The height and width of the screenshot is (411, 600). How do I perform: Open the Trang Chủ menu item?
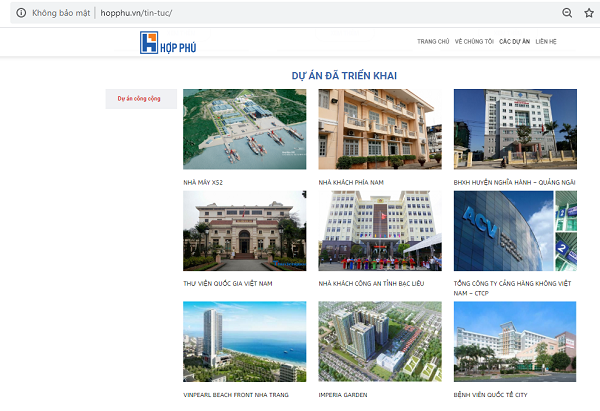(x=433, y=42)
